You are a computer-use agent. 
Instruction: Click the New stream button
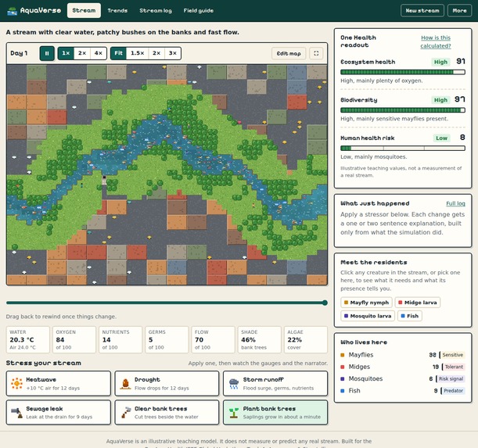pos(422,11)
